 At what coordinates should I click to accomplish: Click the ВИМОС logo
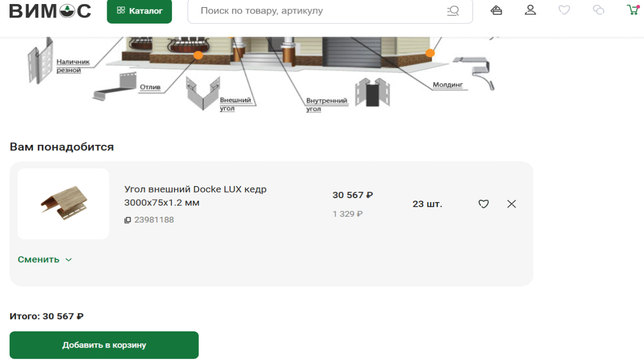pos(50,11)
